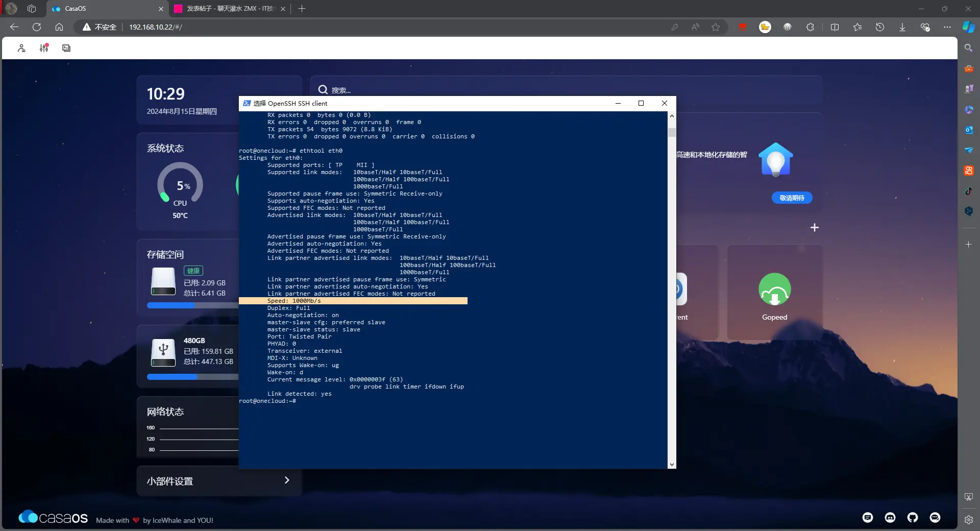Viewport: 980px width, 531px height.
Task: Click the 10:29 clock widget
Action: (165, 94)
